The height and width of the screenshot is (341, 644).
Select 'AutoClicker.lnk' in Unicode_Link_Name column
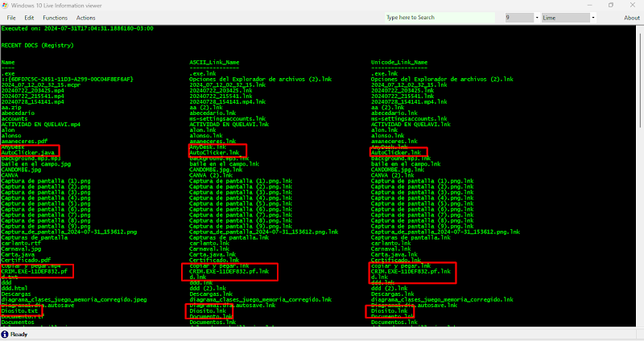(396, 153)
